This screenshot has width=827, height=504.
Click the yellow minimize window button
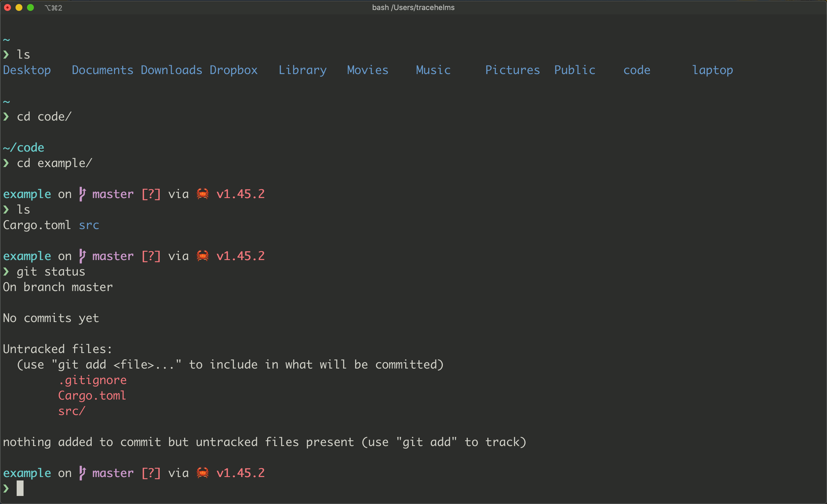19,7
